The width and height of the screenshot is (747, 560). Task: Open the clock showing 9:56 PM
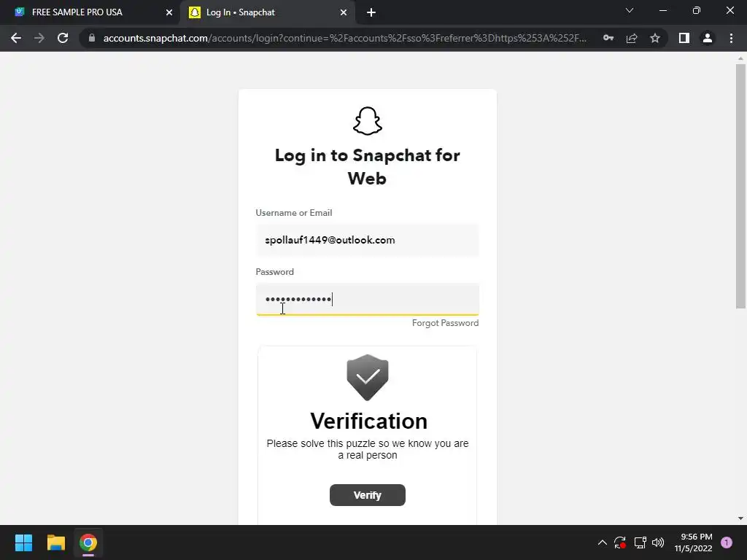(693, 542)
